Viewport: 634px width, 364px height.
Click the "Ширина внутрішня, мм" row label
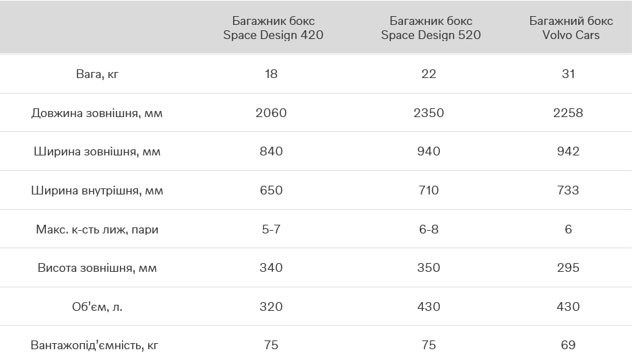97,190
